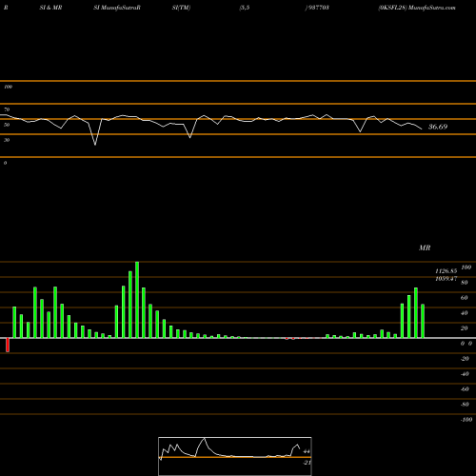Viewport: 476px width, 476px height.
Task: Click the RSI axis label 70
Action: pos(7,109)
